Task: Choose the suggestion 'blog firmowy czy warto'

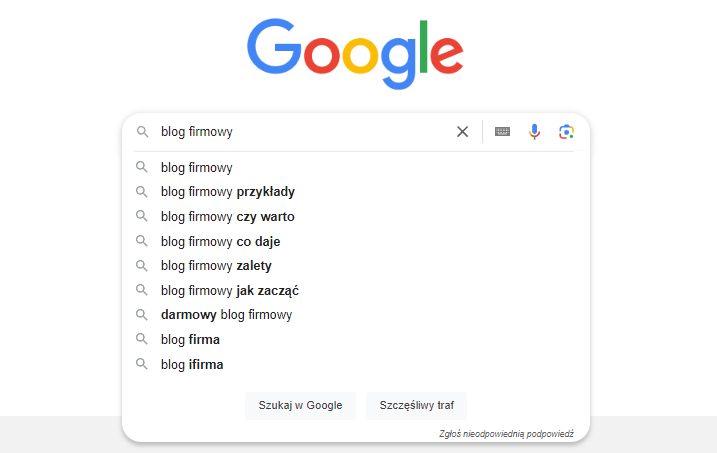Action: click(227, 217)
